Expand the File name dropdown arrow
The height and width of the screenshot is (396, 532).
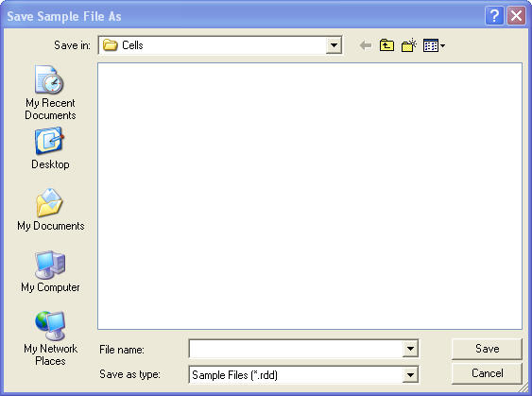pos(410,349)
